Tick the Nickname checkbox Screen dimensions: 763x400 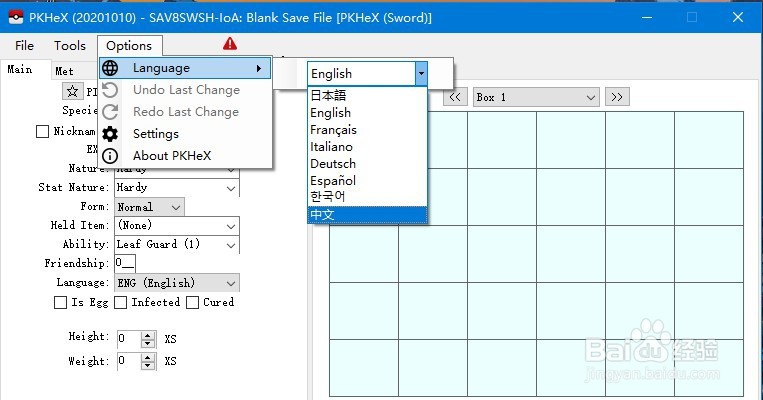tap(42, 131)
